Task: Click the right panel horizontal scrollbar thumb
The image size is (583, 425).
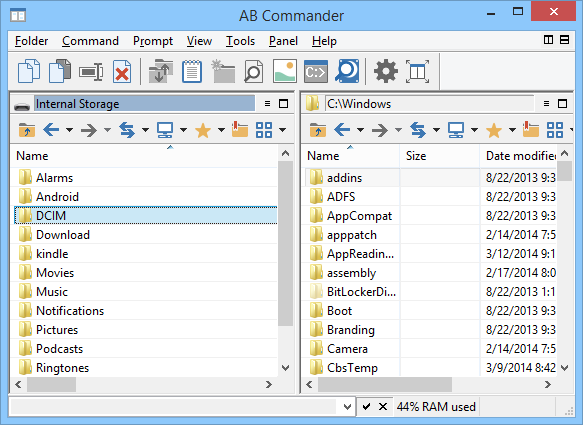Action: (385, 384)
